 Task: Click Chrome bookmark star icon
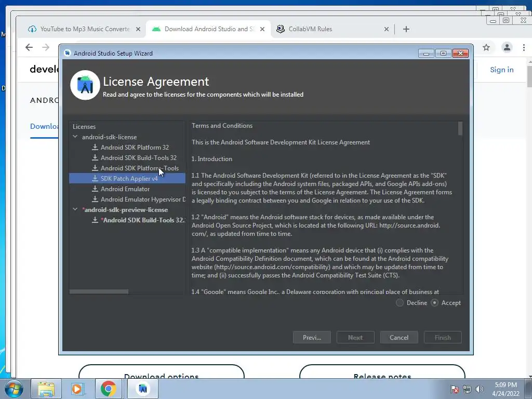486,47
